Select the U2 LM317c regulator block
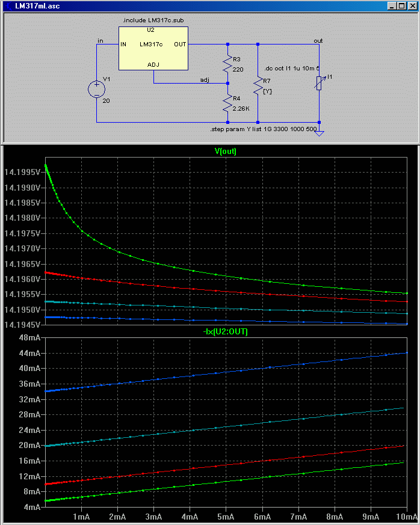The height and width of the screenshot is (525, 420). coord(153,49)
